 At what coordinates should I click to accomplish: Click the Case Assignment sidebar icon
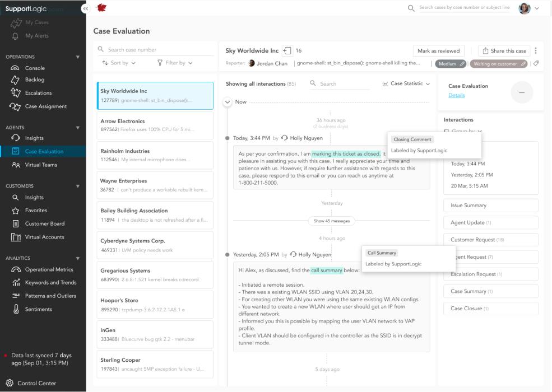pyautogui.click(x=15, y=106)
